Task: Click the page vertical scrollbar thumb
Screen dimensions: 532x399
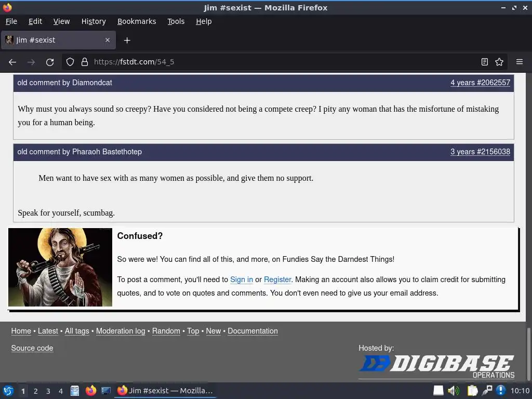Action: point(528,353)
